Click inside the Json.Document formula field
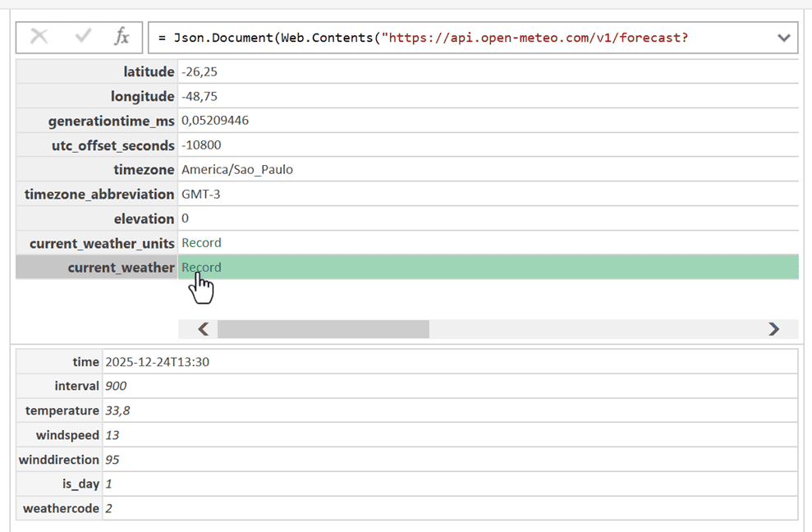Image resolution: width=812 pixels, height=532 pixels. click(x=460, y=38)
